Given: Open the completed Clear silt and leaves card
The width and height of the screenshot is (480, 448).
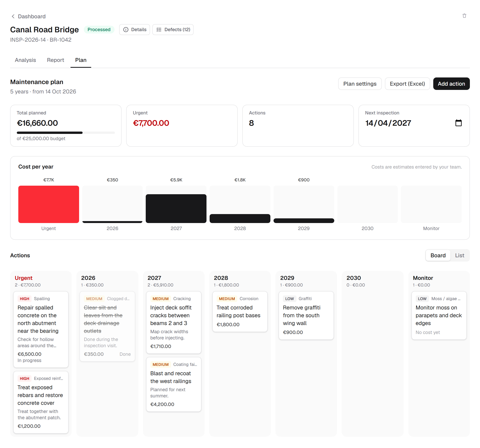Looking at the screenshot, I should tap(107, 326).
